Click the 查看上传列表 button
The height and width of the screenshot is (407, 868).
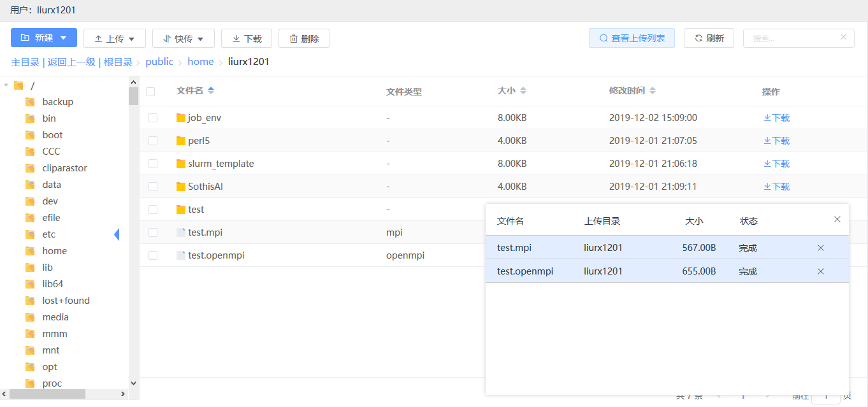point(632,38)
